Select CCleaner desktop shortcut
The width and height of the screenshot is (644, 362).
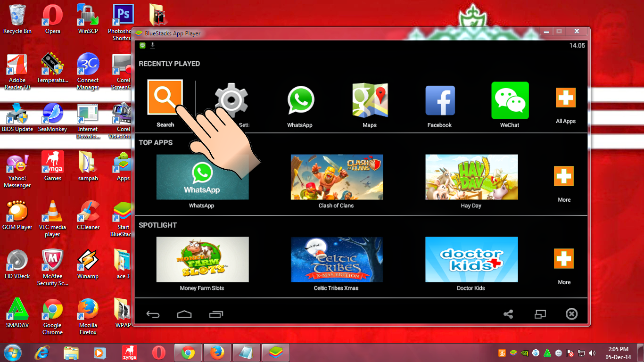88,215
